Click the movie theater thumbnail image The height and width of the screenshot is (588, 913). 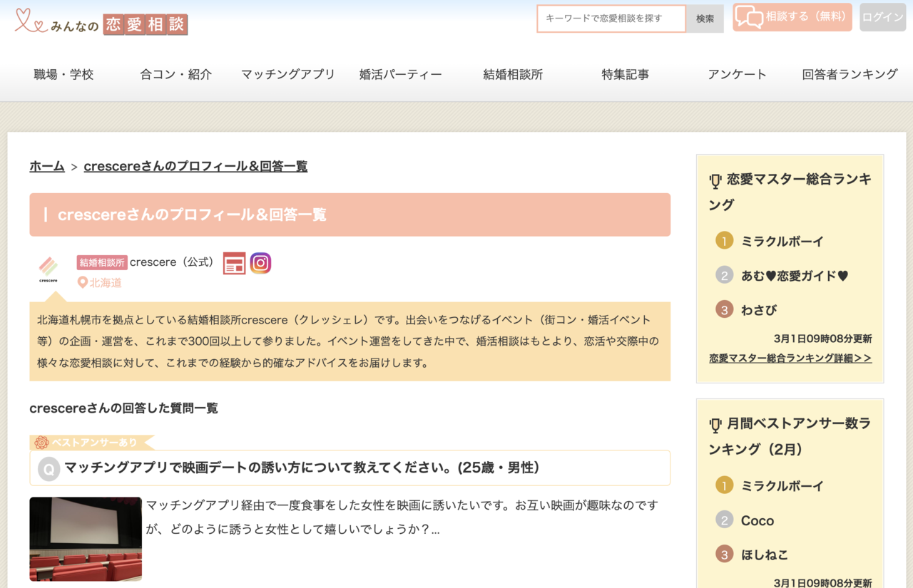pyautogui.click(x=86, y=539)
